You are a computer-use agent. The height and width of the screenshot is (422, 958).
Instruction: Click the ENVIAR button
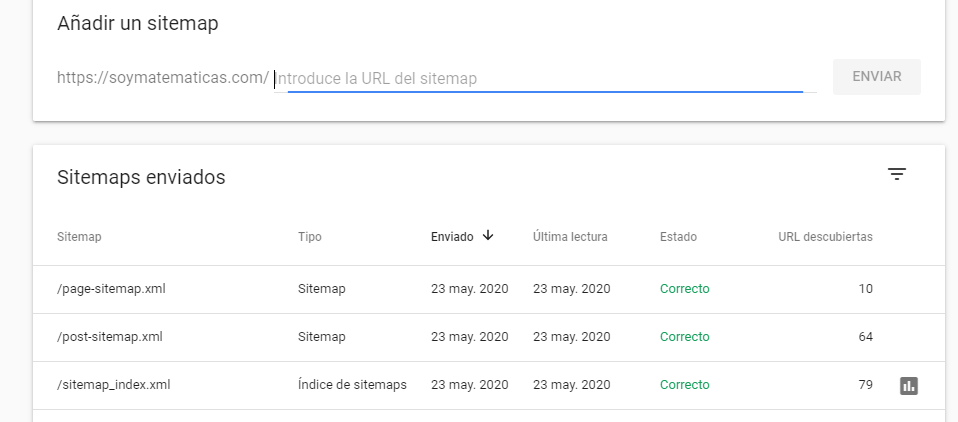point(877,77)
